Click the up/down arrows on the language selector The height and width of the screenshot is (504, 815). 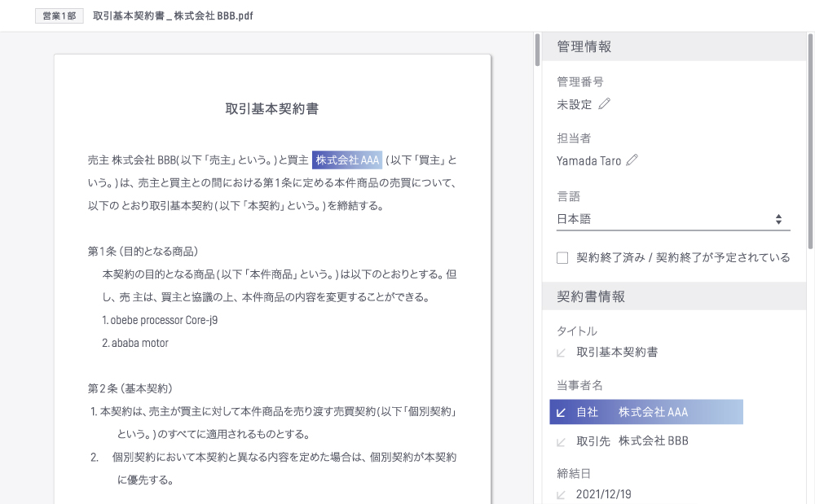[x=778, y=219]
